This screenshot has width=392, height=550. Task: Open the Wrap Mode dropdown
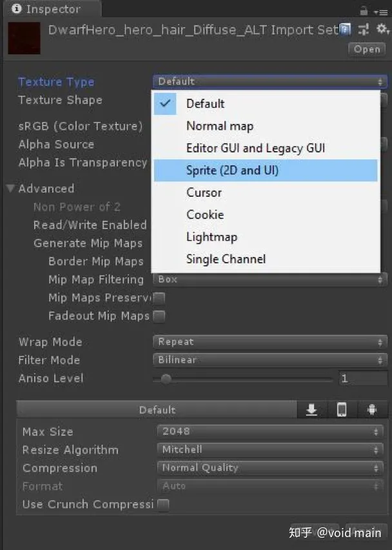coord(269,341)
